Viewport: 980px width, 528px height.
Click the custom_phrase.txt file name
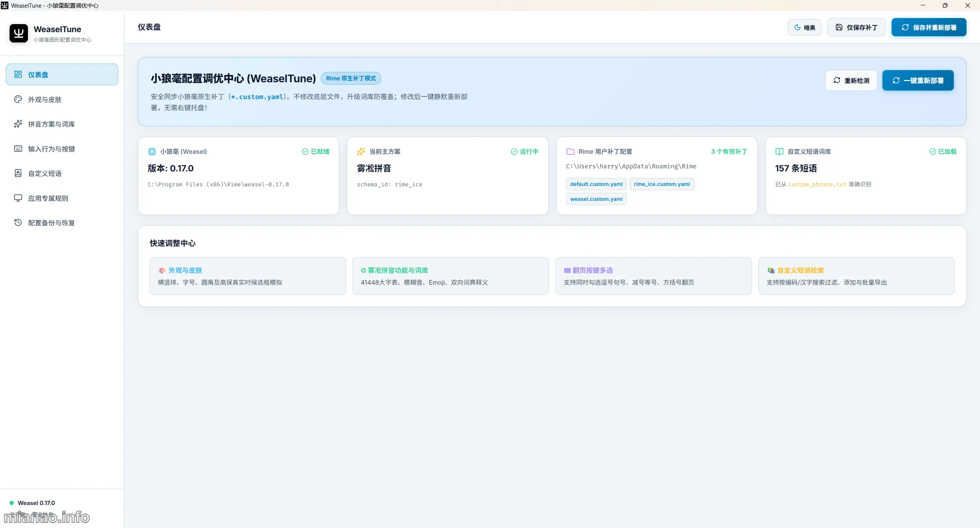pos(817,184)
